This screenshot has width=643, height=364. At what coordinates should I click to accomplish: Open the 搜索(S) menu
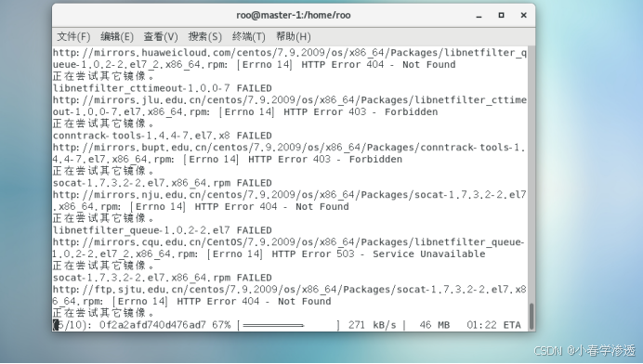click(204, 37)
